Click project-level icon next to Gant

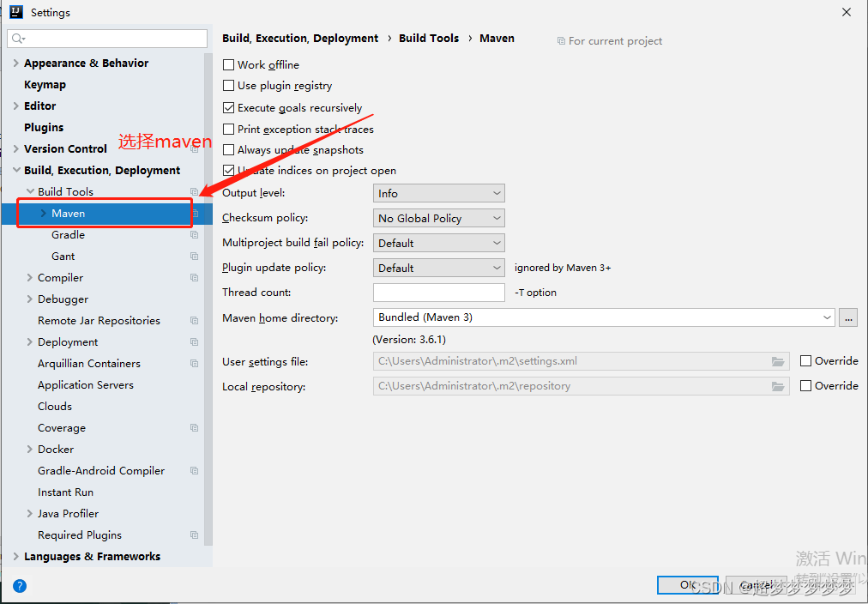click(x=195, y=257)
